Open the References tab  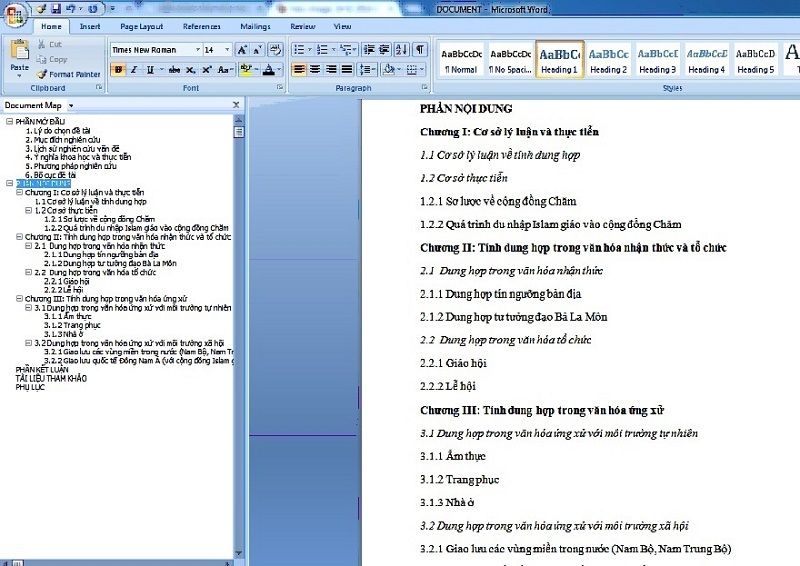point(202,26)
